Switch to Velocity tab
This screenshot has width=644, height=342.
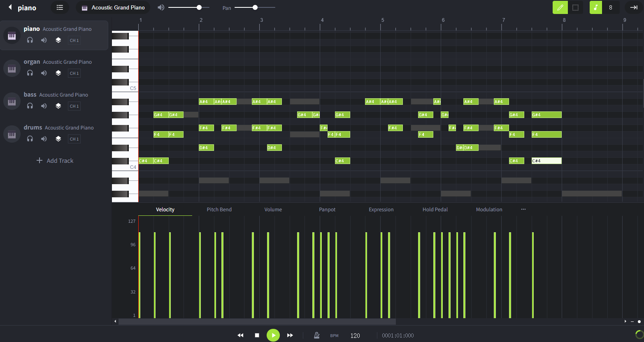tap(165, 210)
